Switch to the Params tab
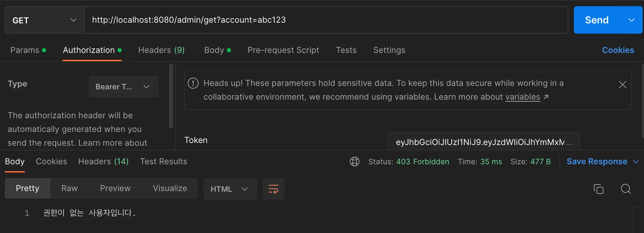This screenshot has height=233, width=644. click(x=25, y=50)
